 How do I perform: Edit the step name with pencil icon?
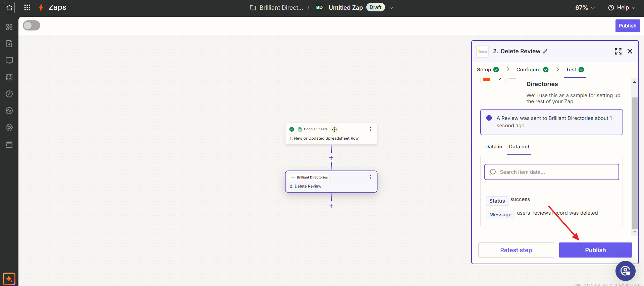tap(545, 51)
